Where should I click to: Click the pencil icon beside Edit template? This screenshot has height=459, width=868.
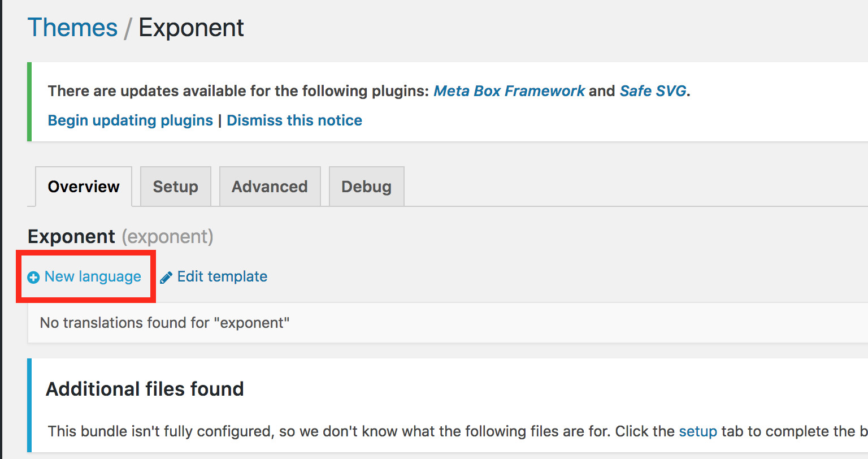click(x=166, y=278)
